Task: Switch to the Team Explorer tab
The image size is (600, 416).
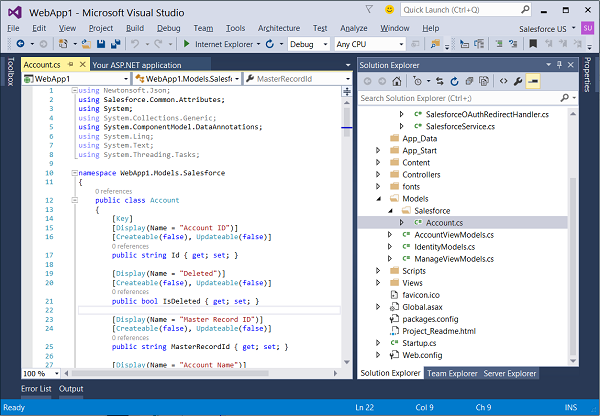Action: coord(452,374)
